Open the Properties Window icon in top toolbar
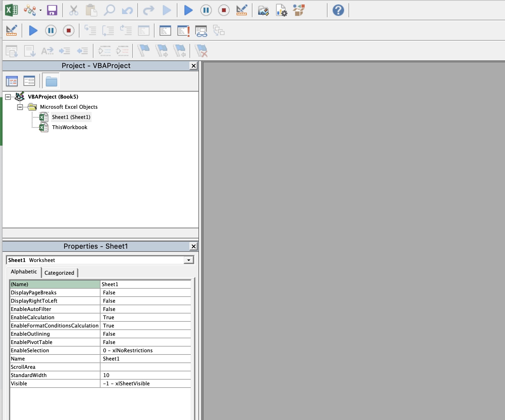Viewport: 505px width, 420px height. [281, 10]
